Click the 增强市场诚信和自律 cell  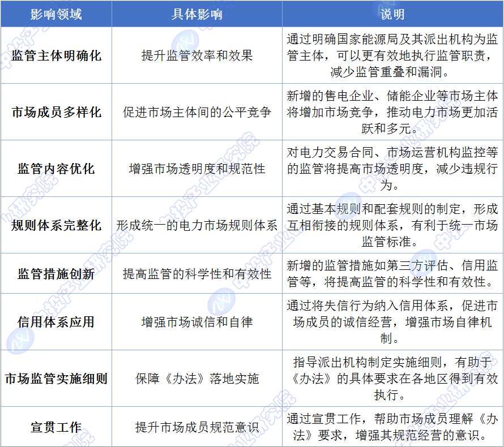[197, 322]
